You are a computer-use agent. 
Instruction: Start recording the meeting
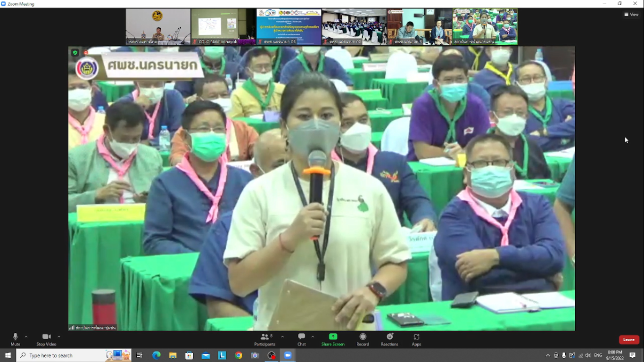click(363, 339)
